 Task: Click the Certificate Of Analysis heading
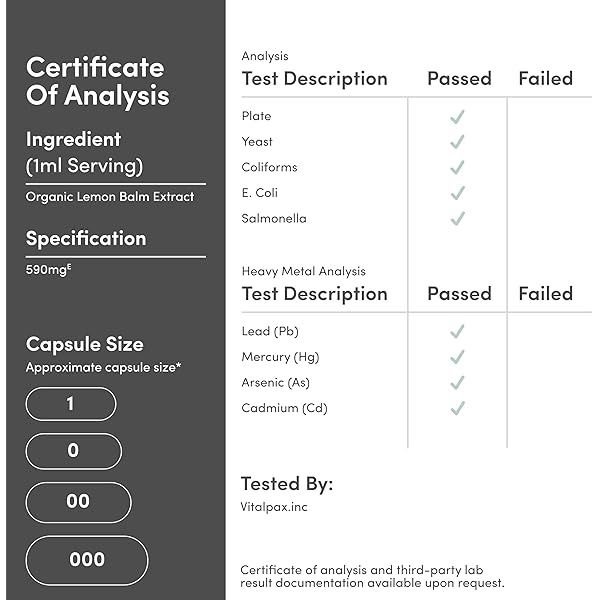pyautogui.click(x=97, y=82)
